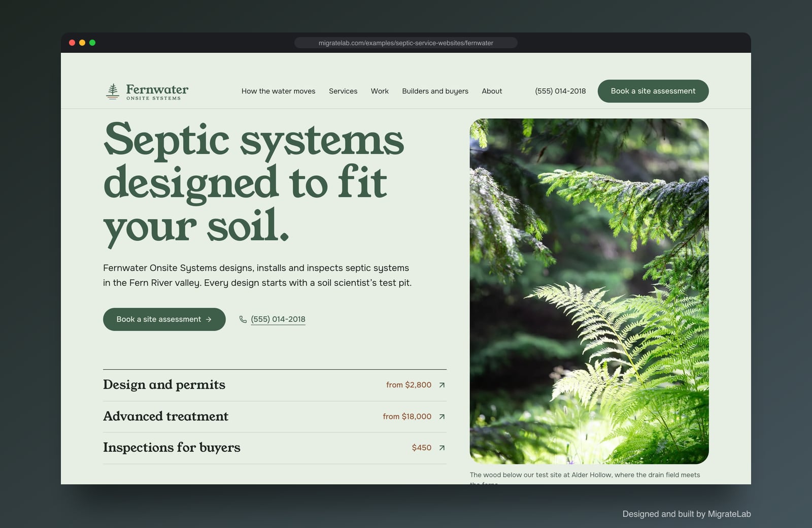Click the from $2,800 price text
The height and width of the screenshot is (528, 812).
[x=409, y=385]
